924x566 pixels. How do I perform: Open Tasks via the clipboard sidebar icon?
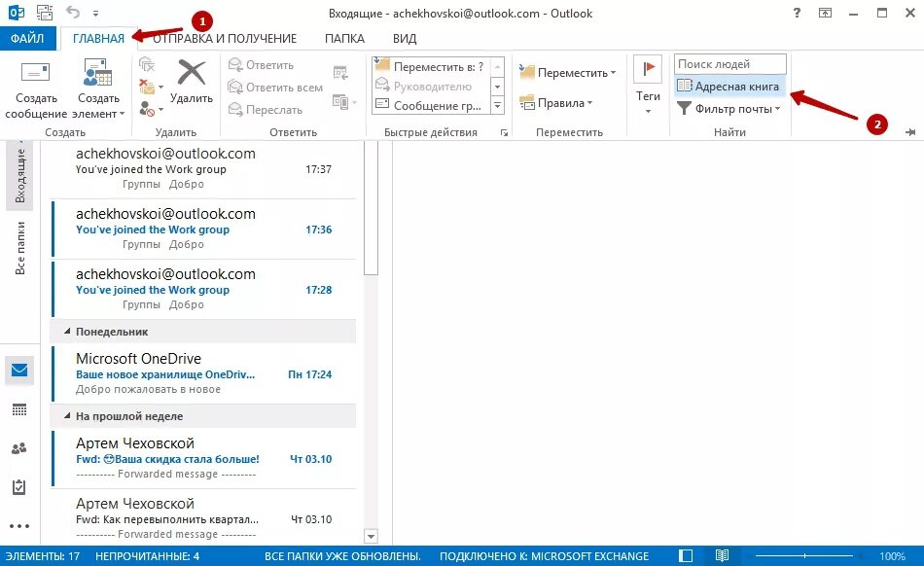click(18, 487)
